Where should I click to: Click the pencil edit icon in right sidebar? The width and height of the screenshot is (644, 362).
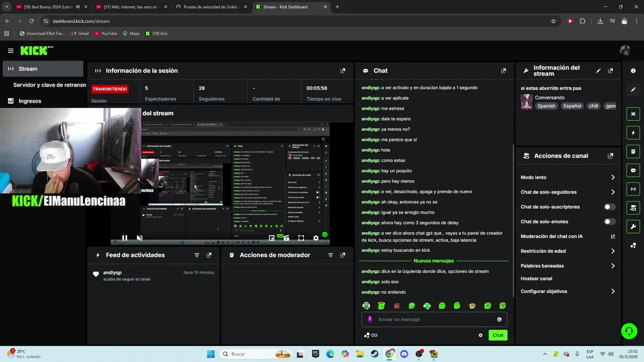[633, 89]
